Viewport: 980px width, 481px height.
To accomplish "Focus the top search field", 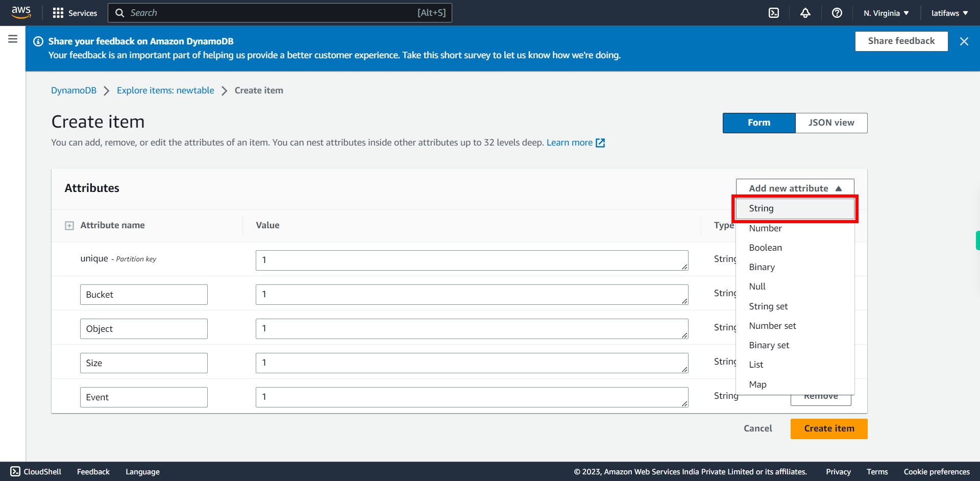I will (x=280, y=13).
